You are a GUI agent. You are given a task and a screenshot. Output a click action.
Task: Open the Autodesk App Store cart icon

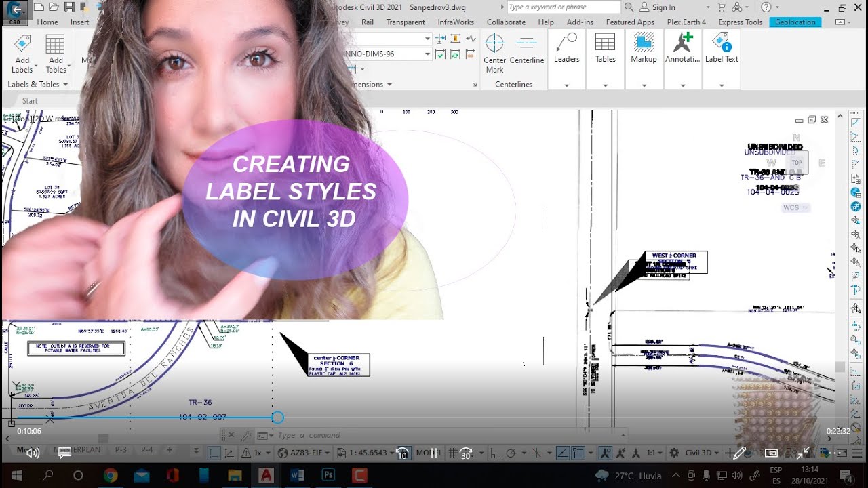[x=722, y=7]
